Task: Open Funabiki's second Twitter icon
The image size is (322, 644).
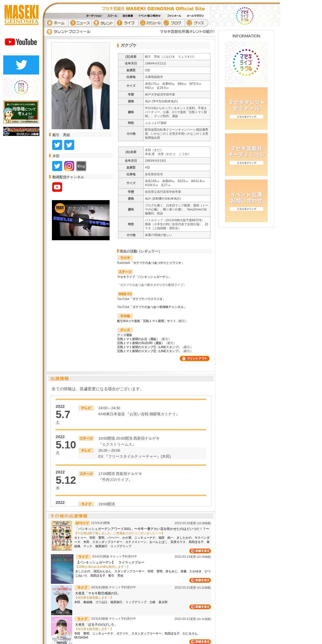Action: [x=69, y=145]
